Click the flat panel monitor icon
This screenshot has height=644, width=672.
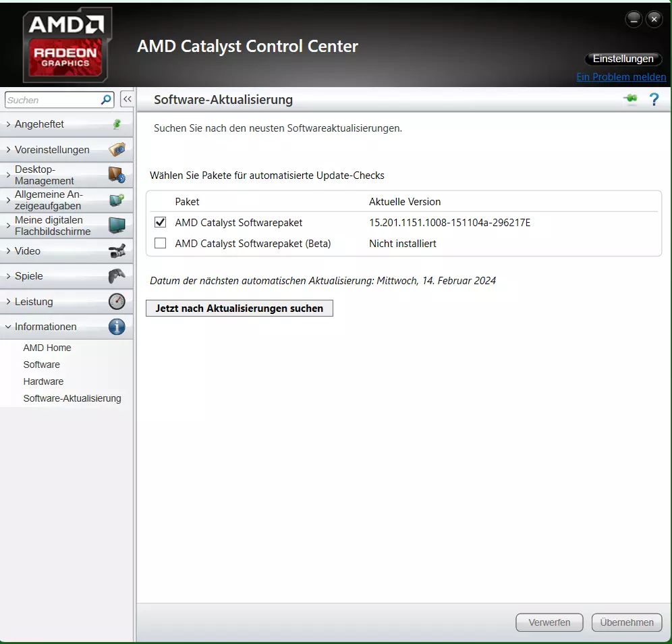(117, 225)
